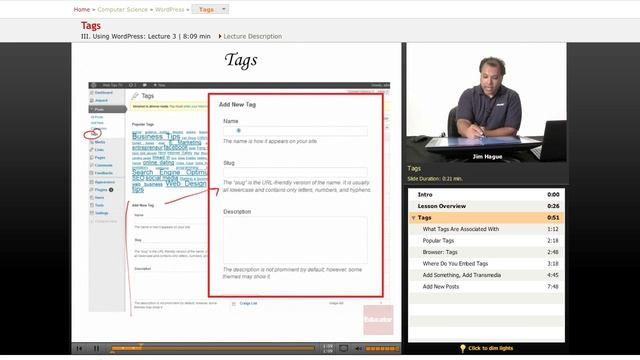Image resolution: width=640 pixels, height=360 pixels.
Task: Click the 7:48 timestamp
Action: 553,287
